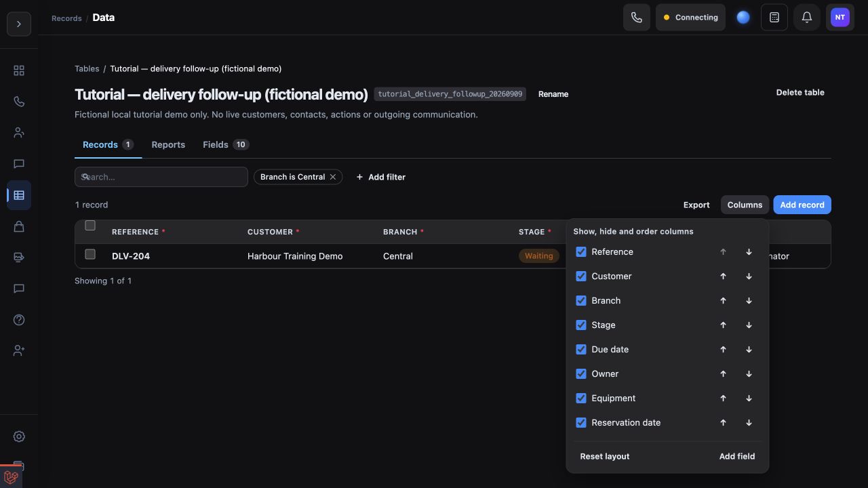Click the blue orb assistant icon
This screenshot has height=488, width=868.
point(743,18)
